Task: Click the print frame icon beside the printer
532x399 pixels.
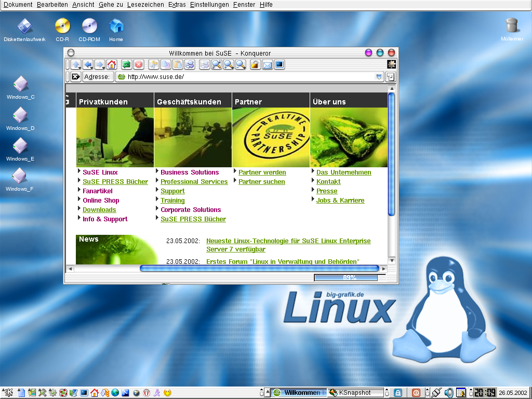Action: coord(205,64)
